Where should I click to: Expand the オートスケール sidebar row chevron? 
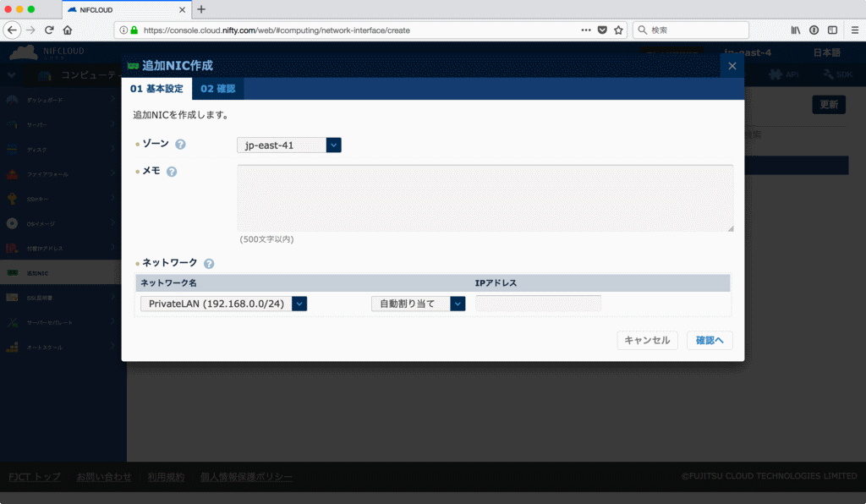coord(112,347)
